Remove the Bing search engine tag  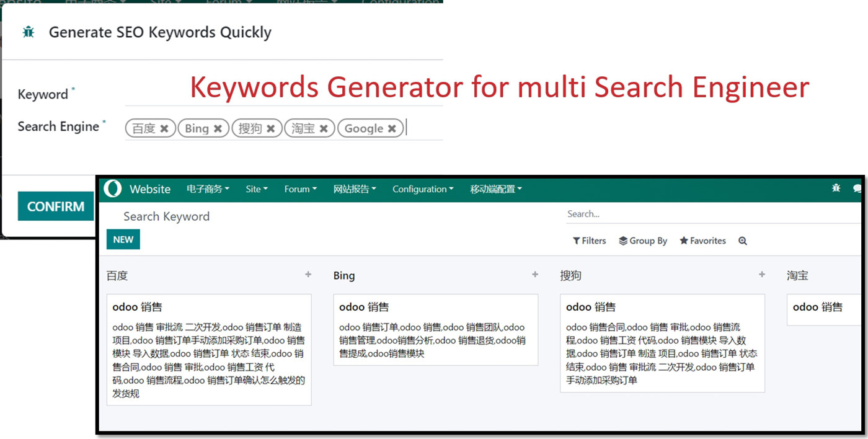(218, 128)
